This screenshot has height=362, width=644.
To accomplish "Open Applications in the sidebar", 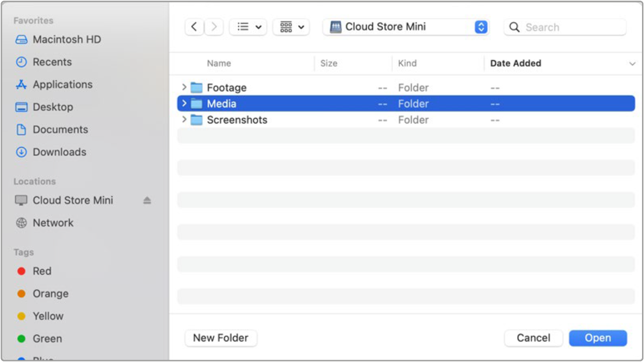I will pos(63,85).
